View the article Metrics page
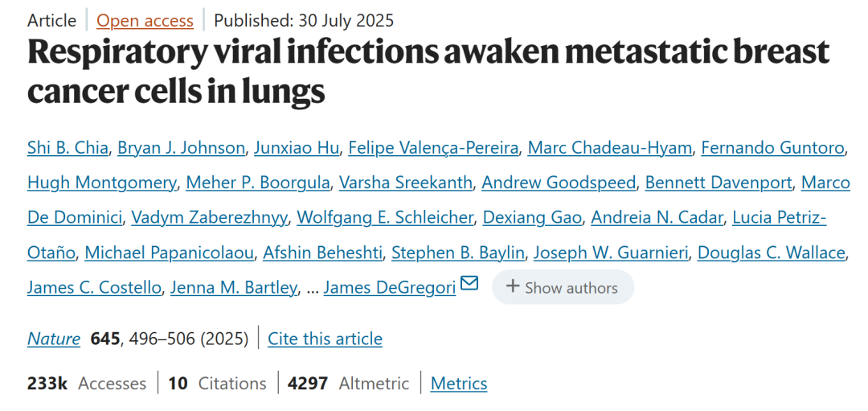868x411 pixels. 459,384
